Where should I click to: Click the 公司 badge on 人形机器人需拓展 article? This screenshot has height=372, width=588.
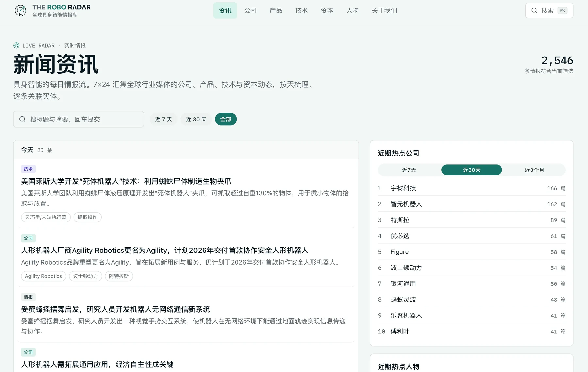coord(28,352)
